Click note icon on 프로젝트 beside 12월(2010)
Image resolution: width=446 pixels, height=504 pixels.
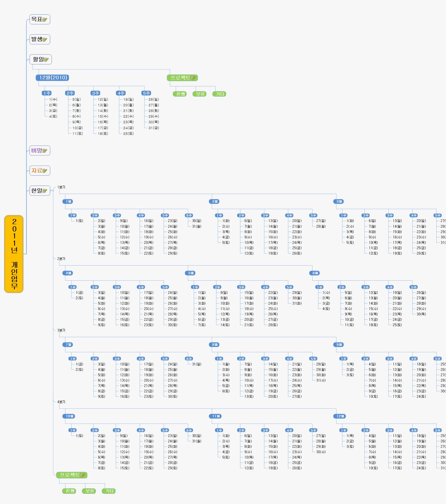[x=193, y=78]
